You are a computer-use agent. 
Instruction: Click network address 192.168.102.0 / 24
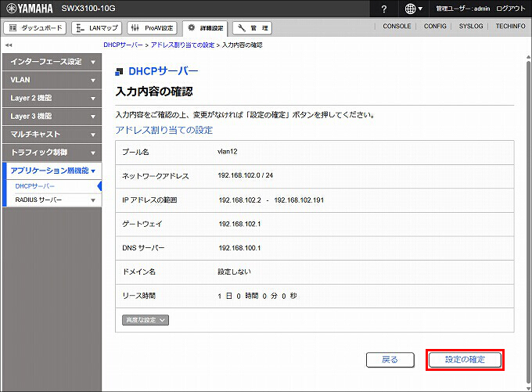246,175
